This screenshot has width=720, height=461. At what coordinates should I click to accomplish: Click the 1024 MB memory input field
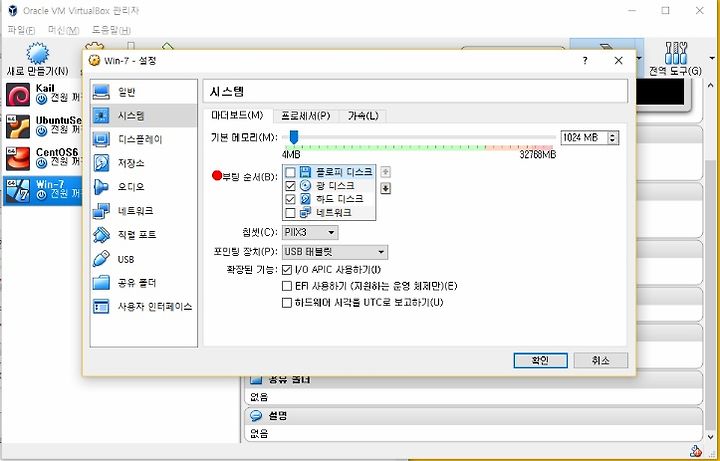(584, 137)
